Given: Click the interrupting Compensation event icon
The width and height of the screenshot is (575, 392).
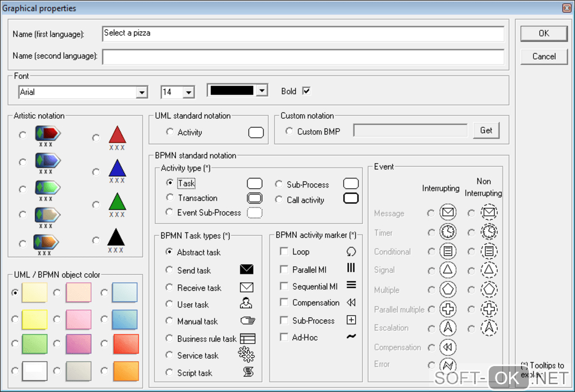Looking at the screenshot, I should [448, 347].
